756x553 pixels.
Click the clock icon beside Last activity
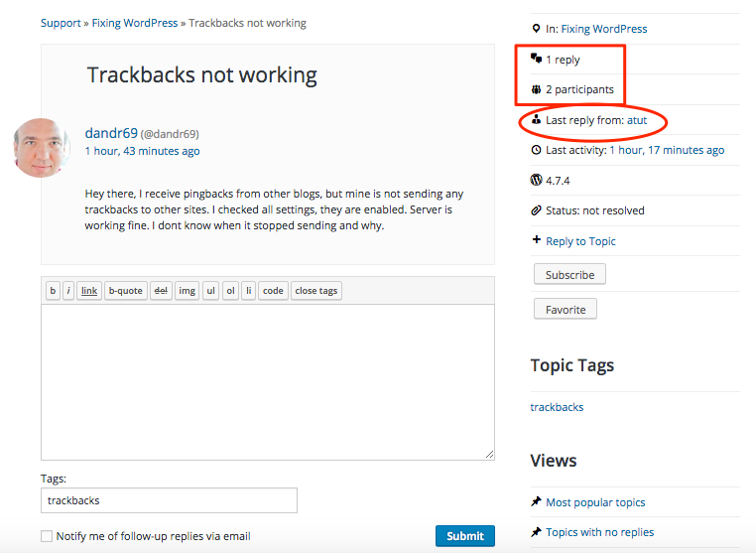536,150
